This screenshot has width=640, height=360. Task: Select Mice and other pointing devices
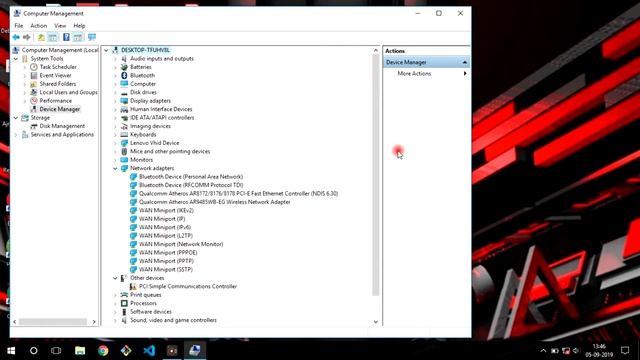pyautogui.click(x=170, y=151)
